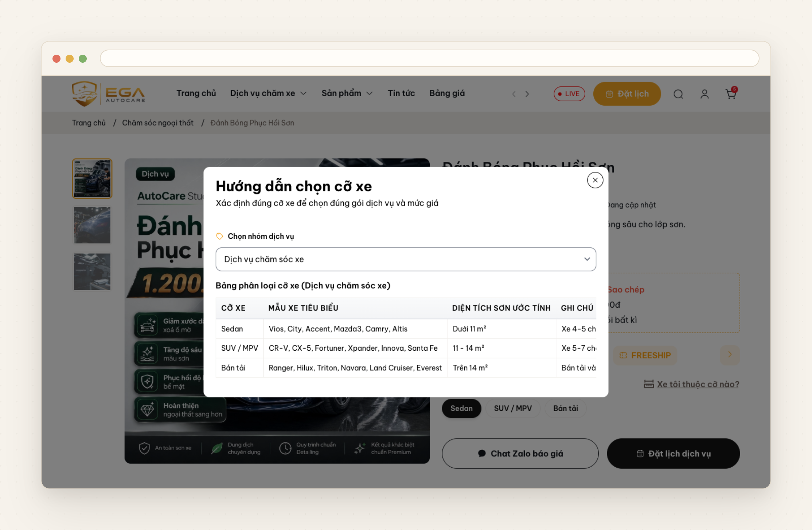Viewport: 812px width, 530px height.
Task: Select the 'Sedan' size option
Action: click(461, 408)
